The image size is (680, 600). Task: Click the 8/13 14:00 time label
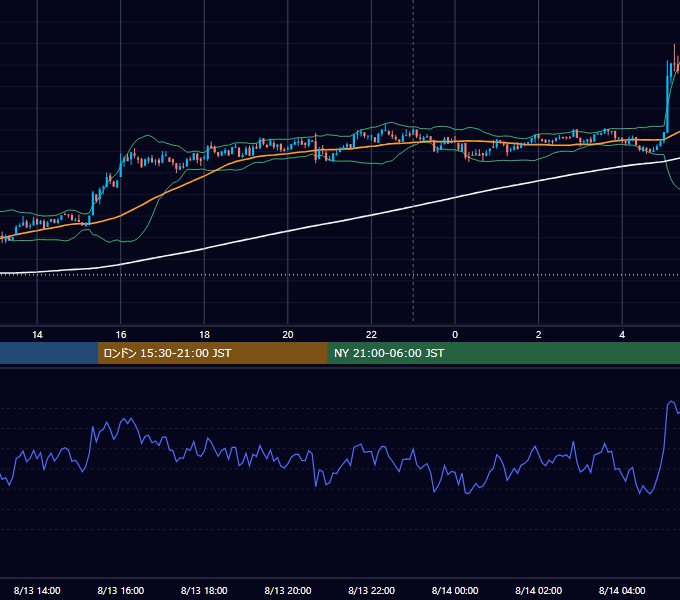[37, 590]
